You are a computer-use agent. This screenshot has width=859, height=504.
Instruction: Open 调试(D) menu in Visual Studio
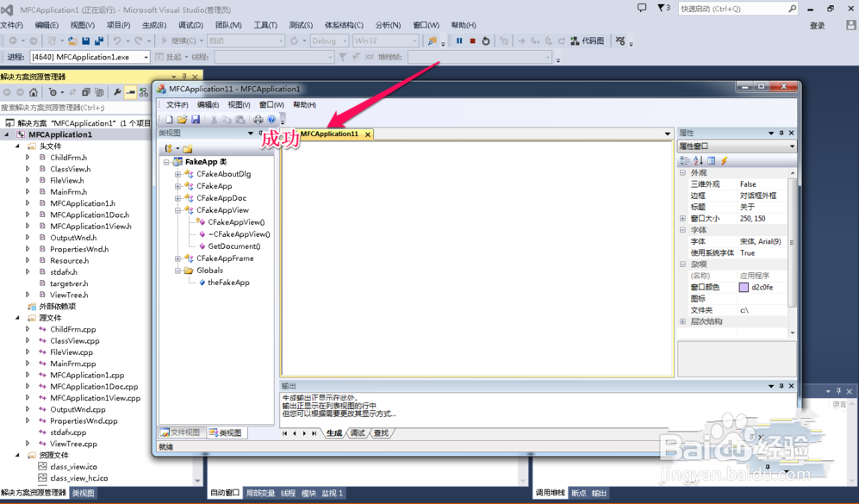(x=190, y=25)
